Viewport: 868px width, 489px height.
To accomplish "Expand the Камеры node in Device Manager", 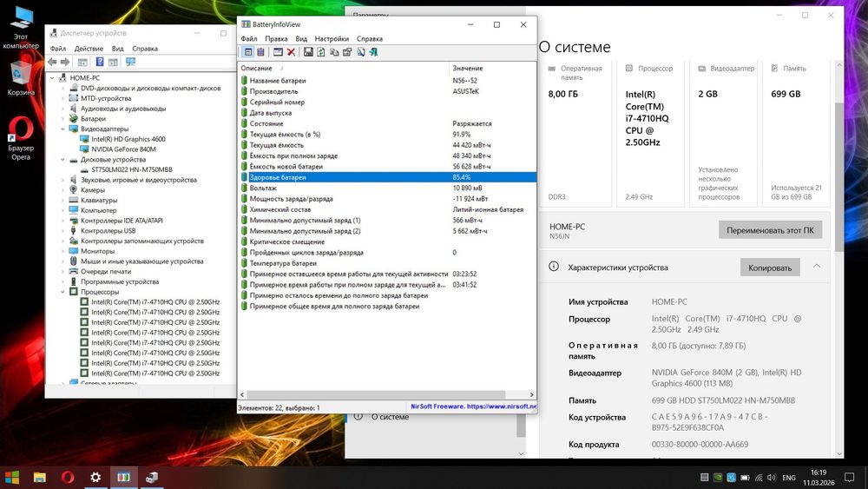I will coord(62,190).
